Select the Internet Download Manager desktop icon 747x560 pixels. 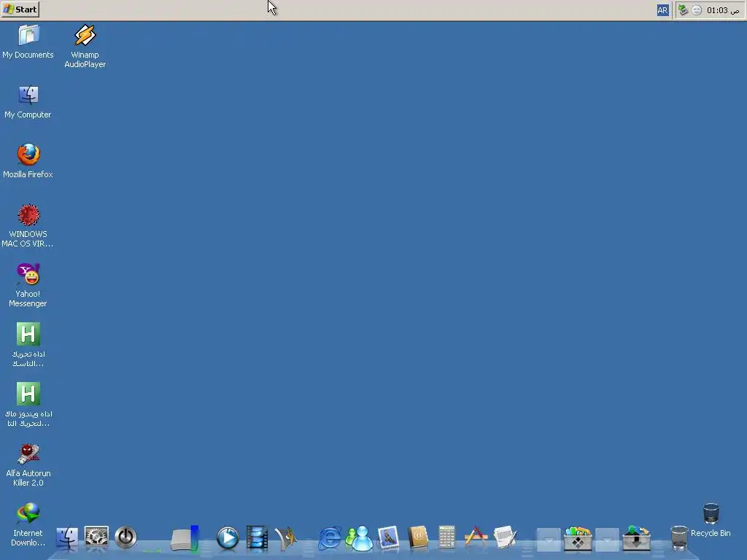click(x=28, y=525)
